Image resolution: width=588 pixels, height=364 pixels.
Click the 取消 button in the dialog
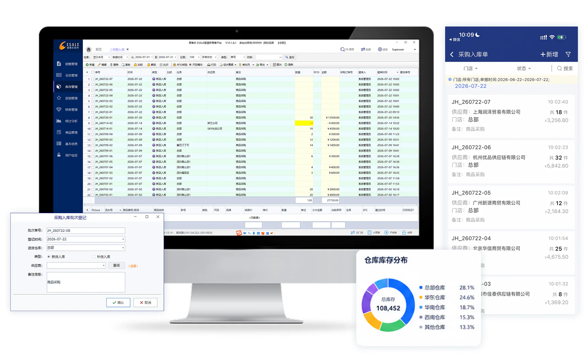pyautogui.click(x=145, y=303)
